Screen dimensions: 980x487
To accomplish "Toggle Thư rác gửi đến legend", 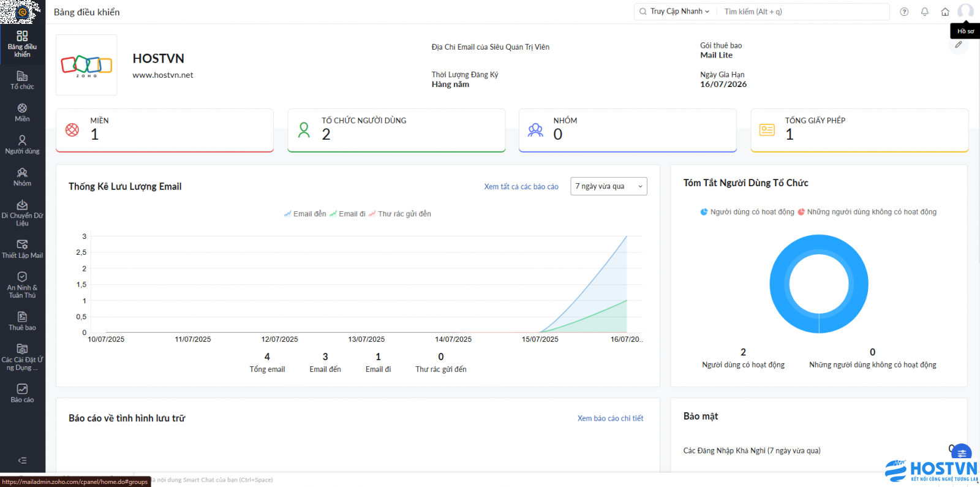I will pyautogui.click(x=400, y=214).
